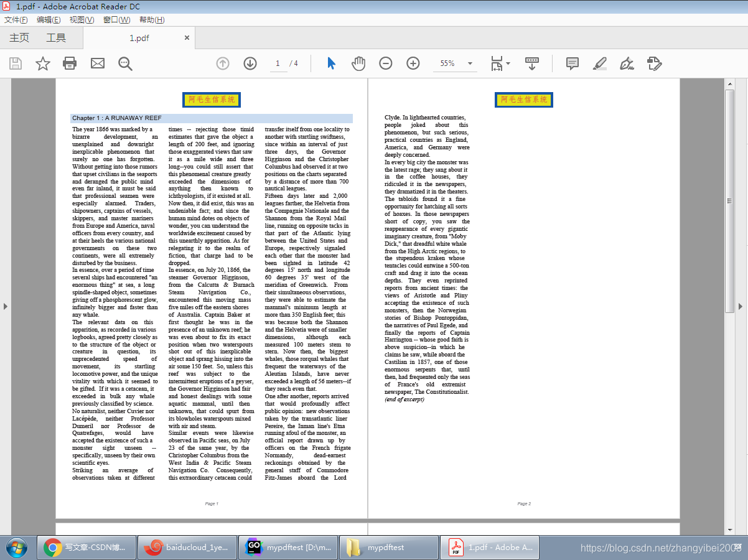Zoom in with the plus button
This screenshot has width=748, height=560.
tap(413, 63)
